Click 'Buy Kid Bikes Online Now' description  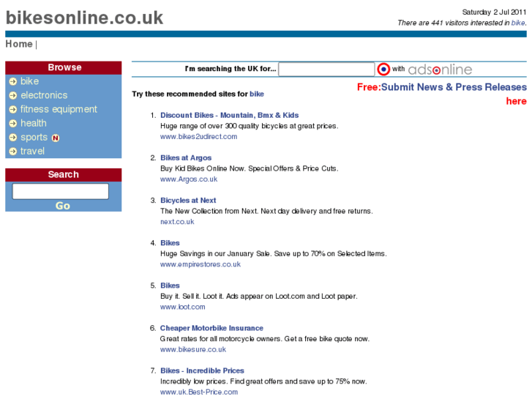[x=249, y=168]
